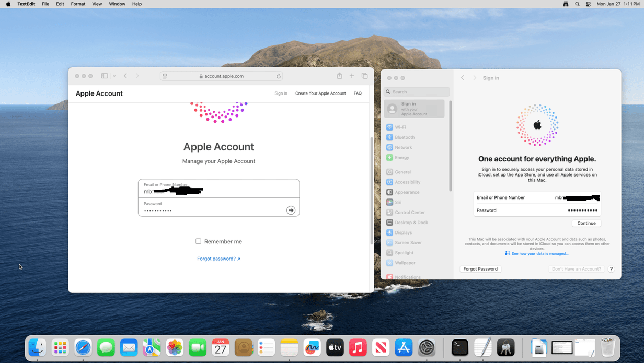Open TextEdit application menu
The width and height of the screenshot is (644, 363).
[x=26, y=4]
